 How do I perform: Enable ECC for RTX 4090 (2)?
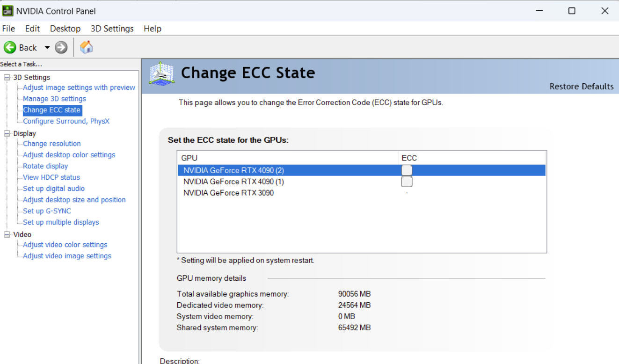[x=407, y=170]
